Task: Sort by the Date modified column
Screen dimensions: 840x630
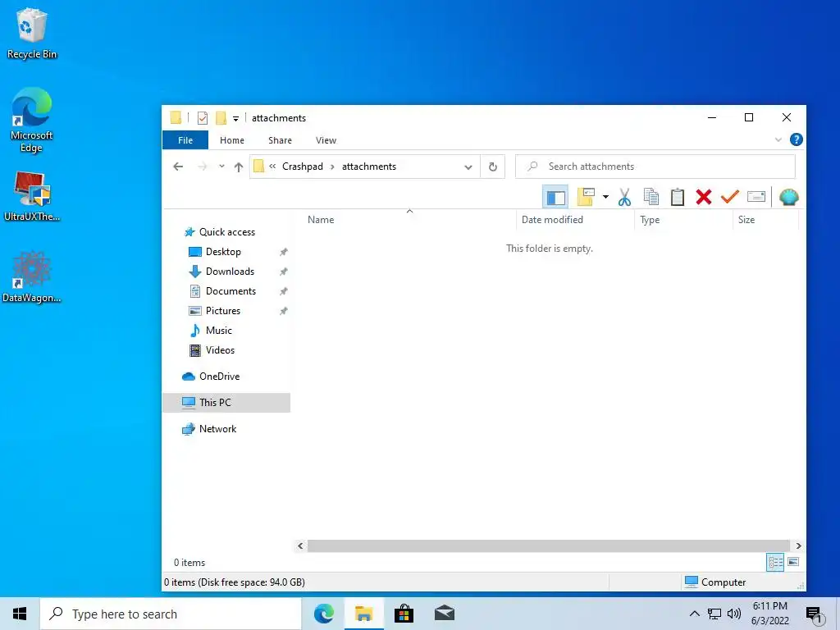Action: (x=552, y=220)
